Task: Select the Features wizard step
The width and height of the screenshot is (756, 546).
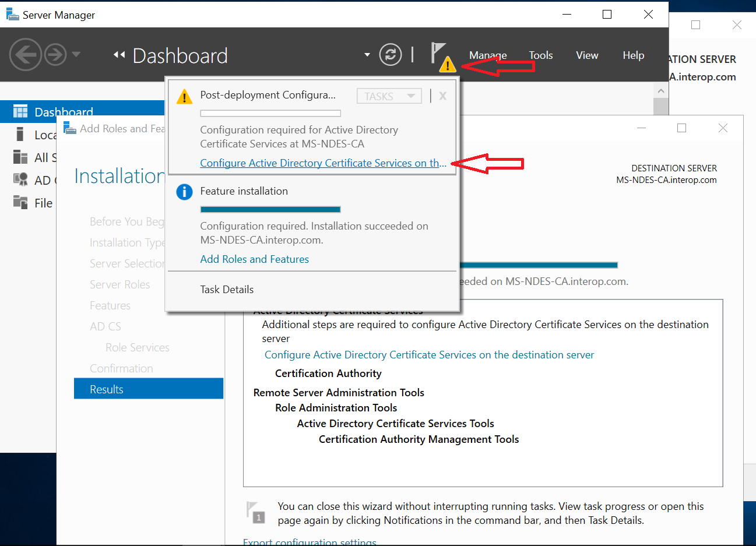Action: pos(110,305)
